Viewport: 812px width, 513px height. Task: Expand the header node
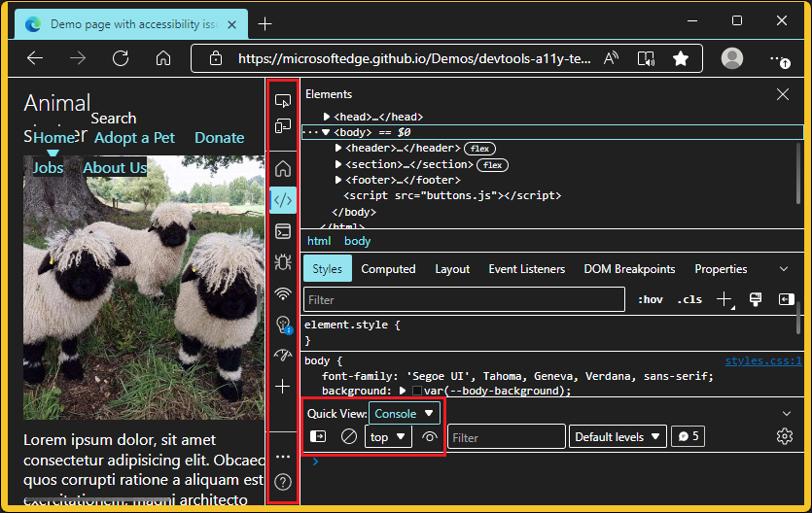click(x=338, y=149)
